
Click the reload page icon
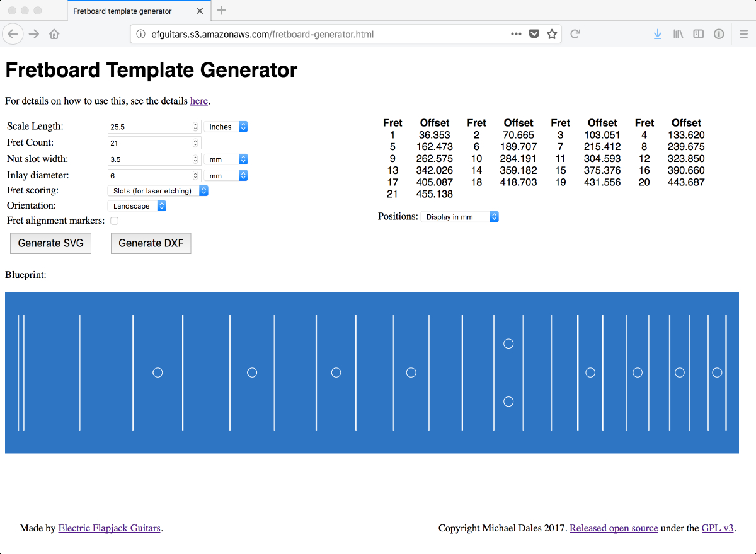pos(575,34)
